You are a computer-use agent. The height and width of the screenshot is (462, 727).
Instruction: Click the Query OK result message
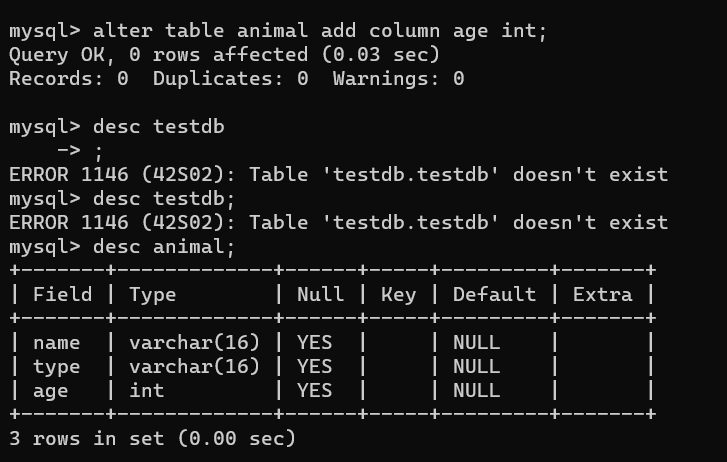[224, 55]
